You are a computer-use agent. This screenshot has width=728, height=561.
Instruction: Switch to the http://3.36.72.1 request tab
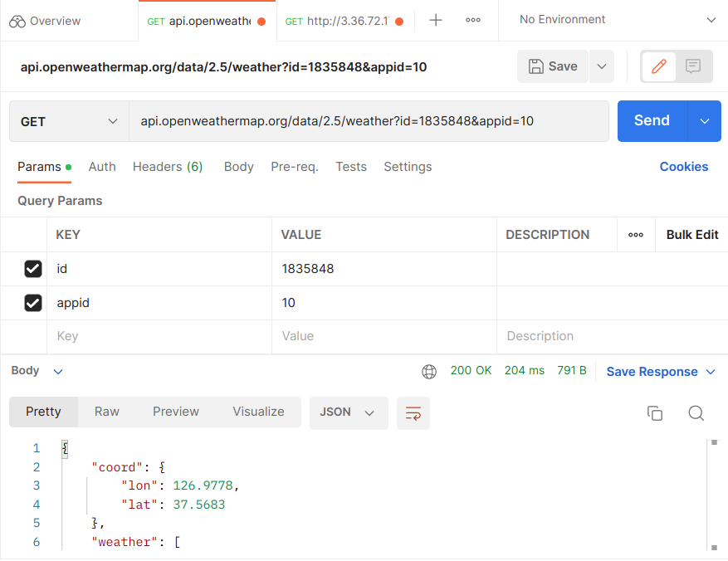[x=344, y=22]
